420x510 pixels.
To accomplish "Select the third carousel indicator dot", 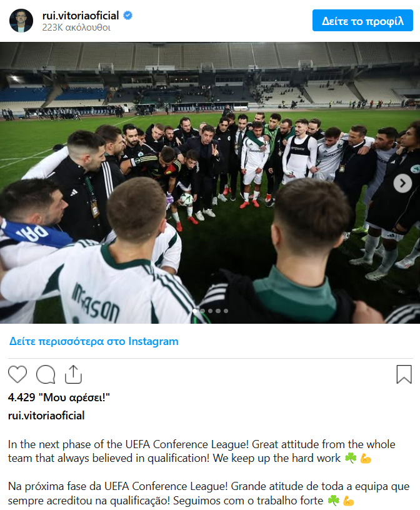I will (211, 311).
